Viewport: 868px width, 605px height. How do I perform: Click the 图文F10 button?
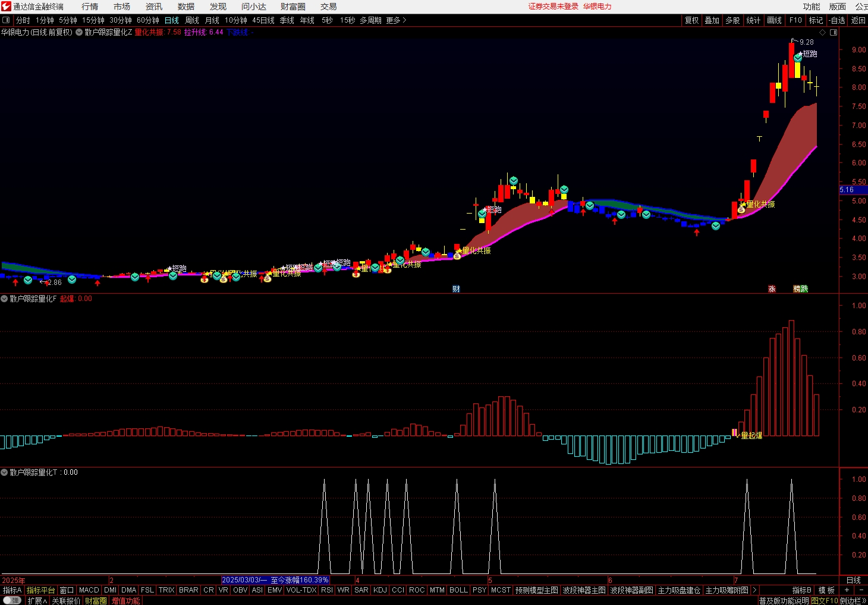(x=825, y=601)
